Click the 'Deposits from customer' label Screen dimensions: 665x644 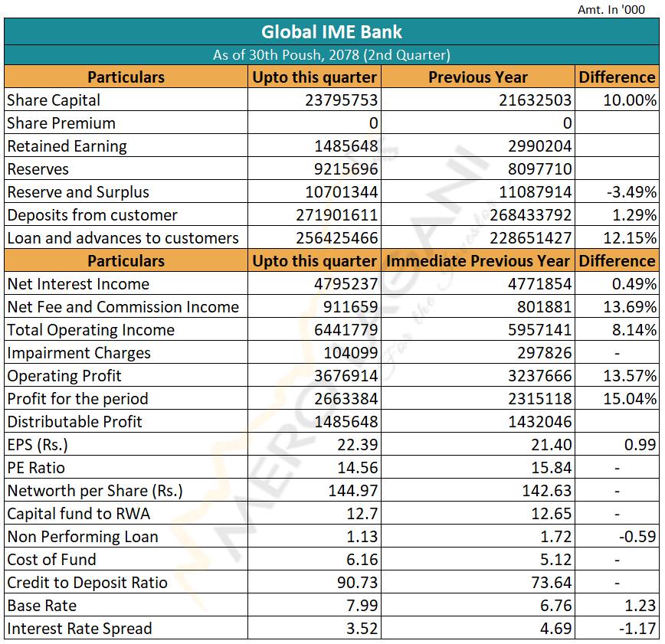[93, 215]
